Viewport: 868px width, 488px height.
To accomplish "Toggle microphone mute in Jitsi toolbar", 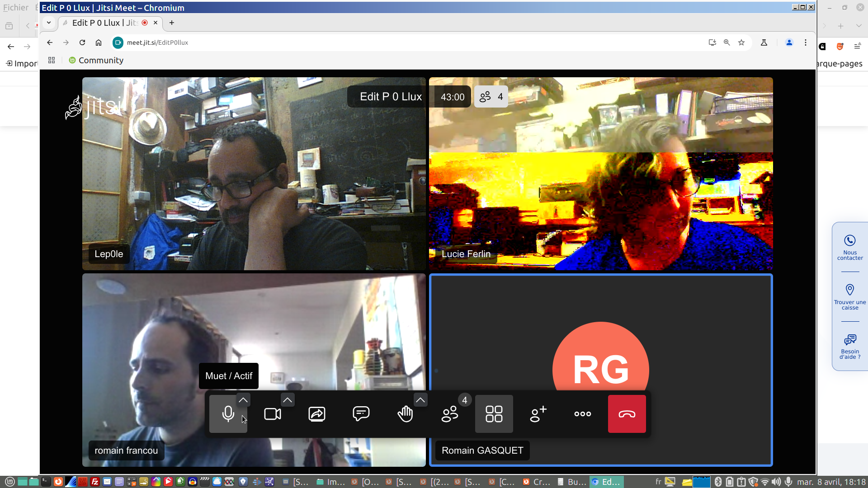I will click(x=228, y=414).
